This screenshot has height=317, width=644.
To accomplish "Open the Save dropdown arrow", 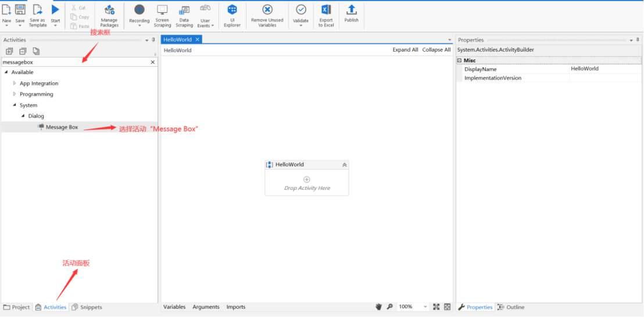I will [x=20, y=26].
